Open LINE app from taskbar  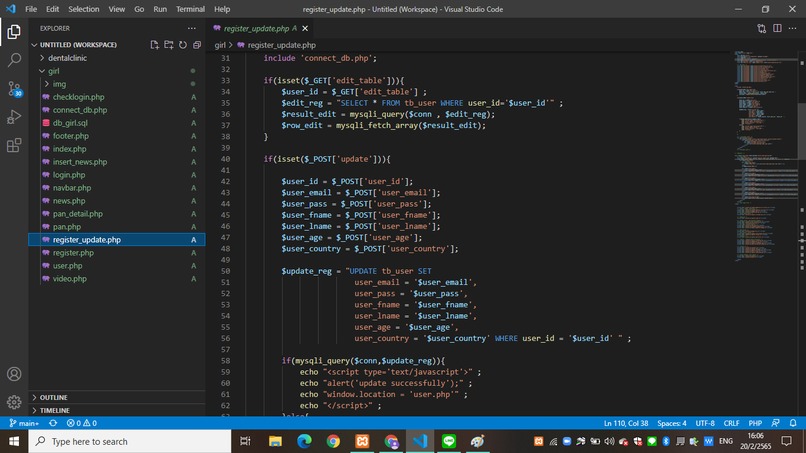(x=449, y=441)
